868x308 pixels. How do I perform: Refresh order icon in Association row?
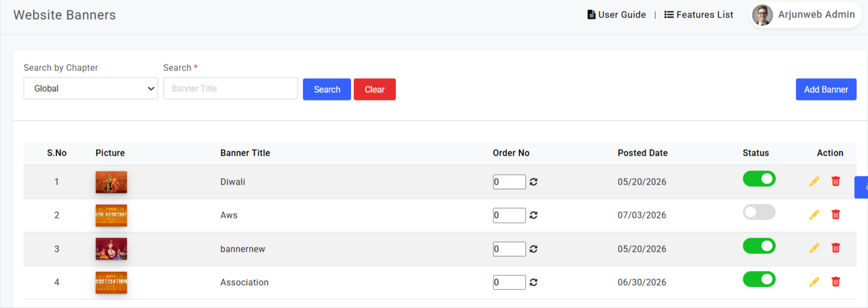coord(533,282)
